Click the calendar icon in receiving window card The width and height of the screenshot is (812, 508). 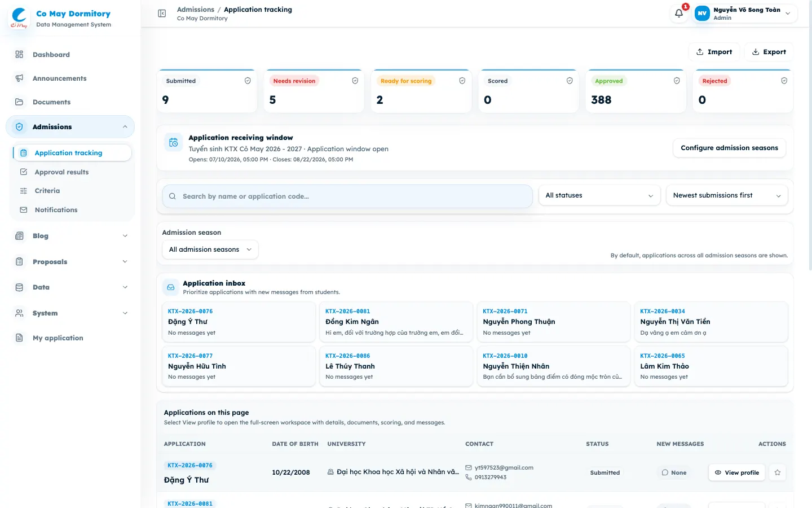174,143
